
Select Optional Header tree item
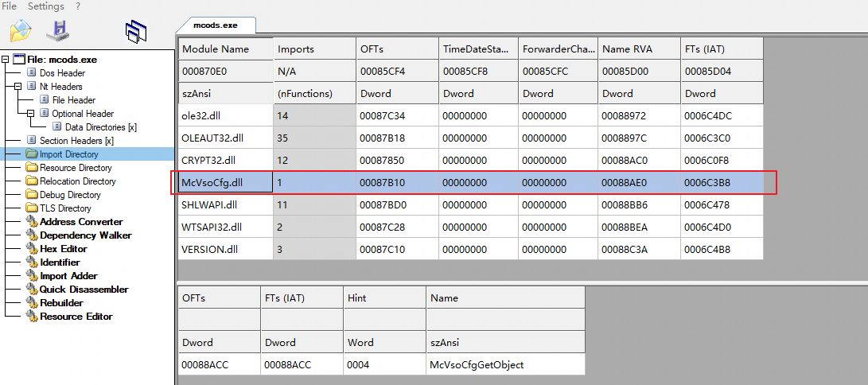[x=83, y=114]
